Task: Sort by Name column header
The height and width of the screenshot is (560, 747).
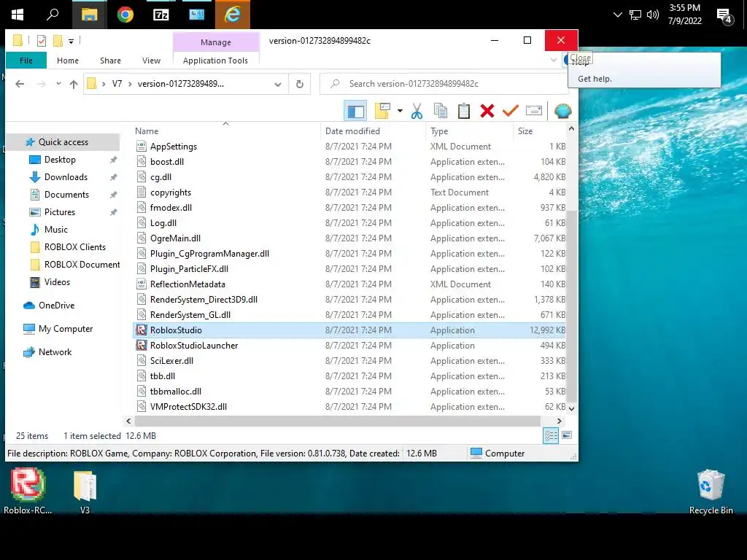Action: point(226,131)
